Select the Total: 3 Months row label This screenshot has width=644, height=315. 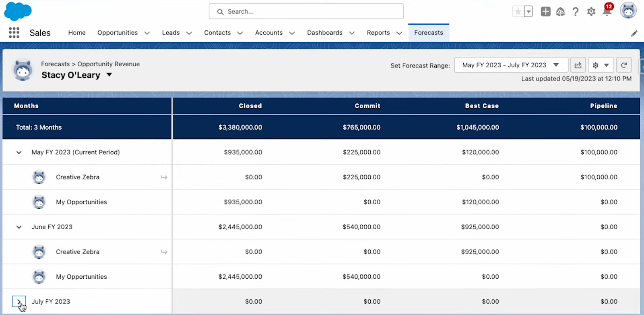39,127
